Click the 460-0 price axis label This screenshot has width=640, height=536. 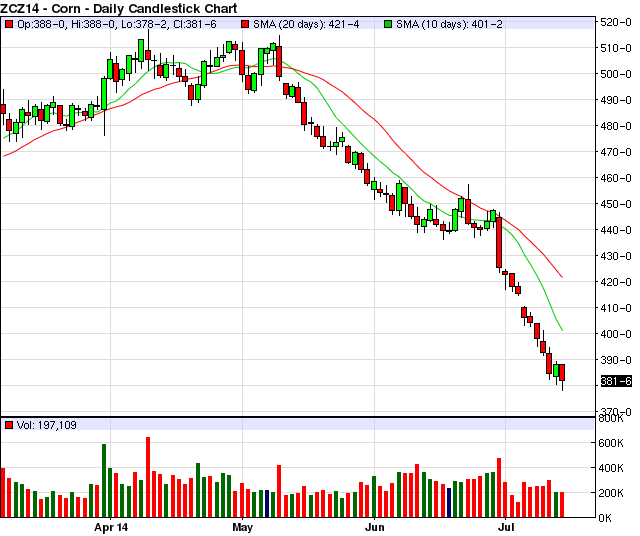[616, 178]
